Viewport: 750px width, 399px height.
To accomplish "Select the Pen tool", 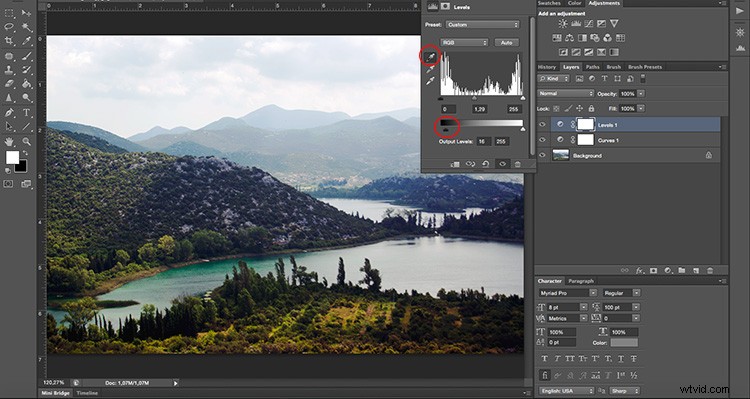I will [x=9, y=112].
